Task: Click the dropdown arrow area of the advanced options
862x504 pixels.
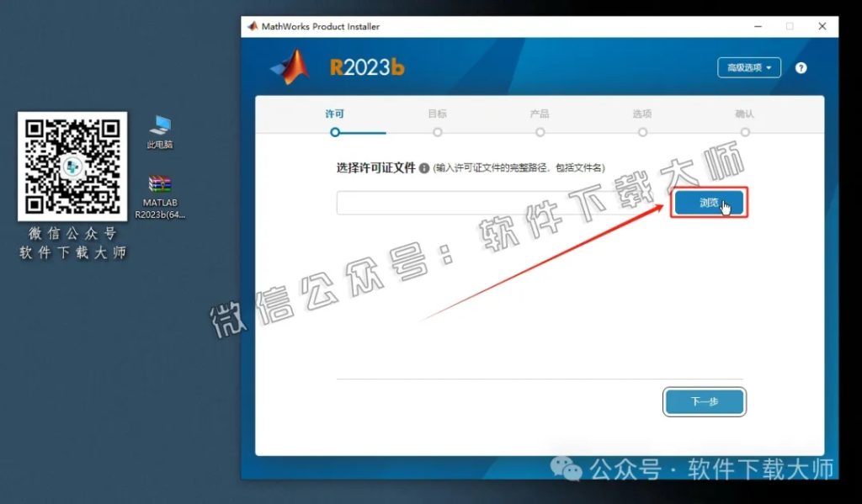Action: 767,67
